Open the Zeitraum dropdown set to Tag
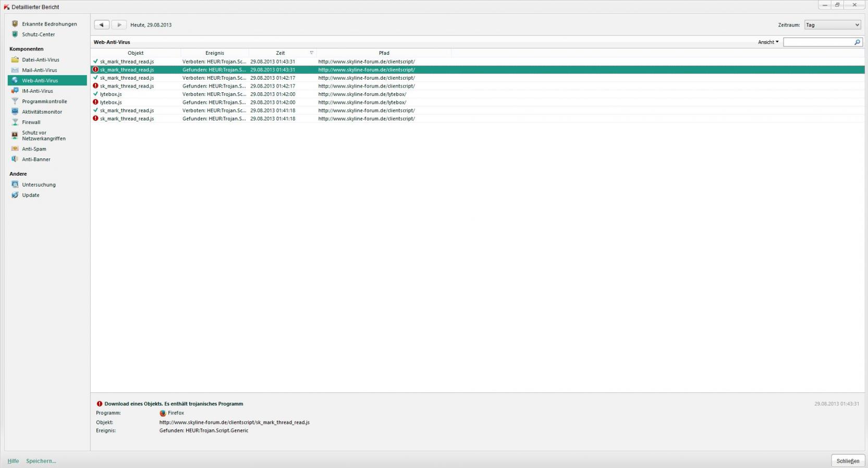 pyautogui.click(x=832, y=25)
